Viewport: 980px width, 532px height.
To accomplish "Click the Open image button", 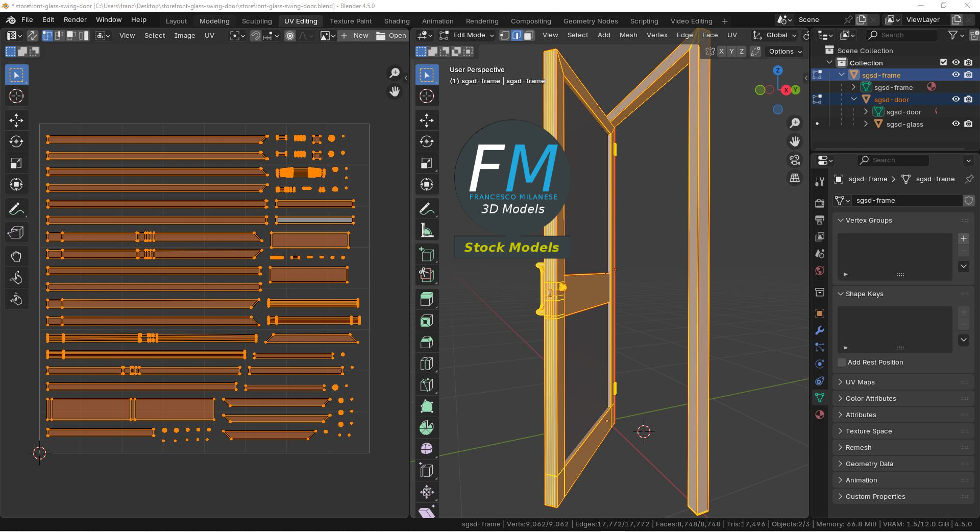I will [391, 35].
